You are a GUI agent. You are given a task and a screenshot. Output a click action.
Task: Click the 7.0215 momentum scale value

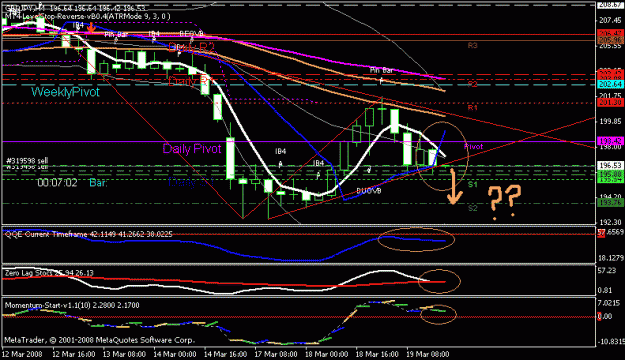point(609,303)
